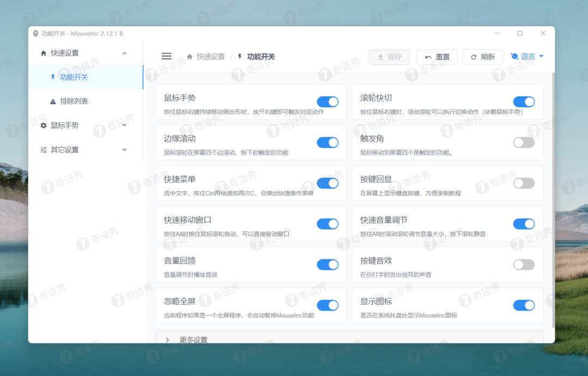Viewport: 588px width, 376px height.
Task: Expand the 更多设置 section
Action: point(350,337)
